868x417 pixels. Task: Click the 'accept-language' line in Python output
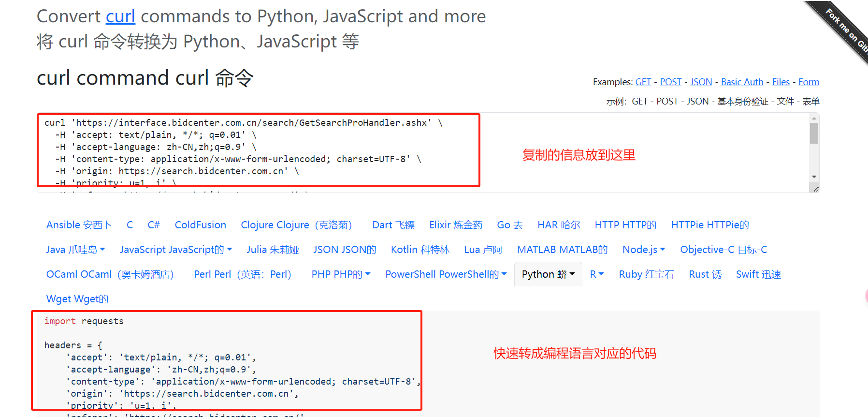pyautogui.click(x=160, y=370)
